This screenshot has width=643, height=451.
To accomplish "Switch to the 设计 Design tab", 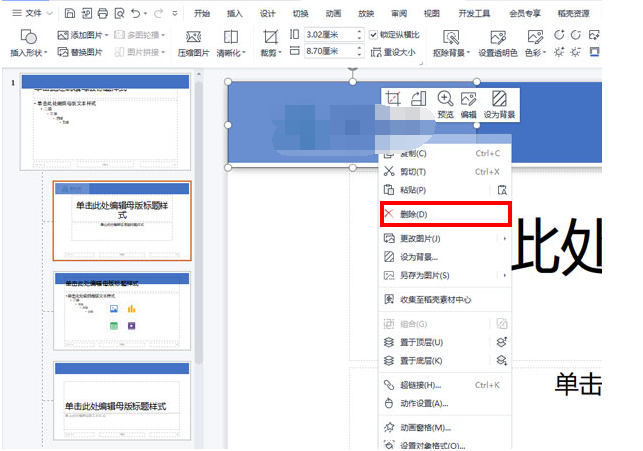I will click(x=267, y=13).
